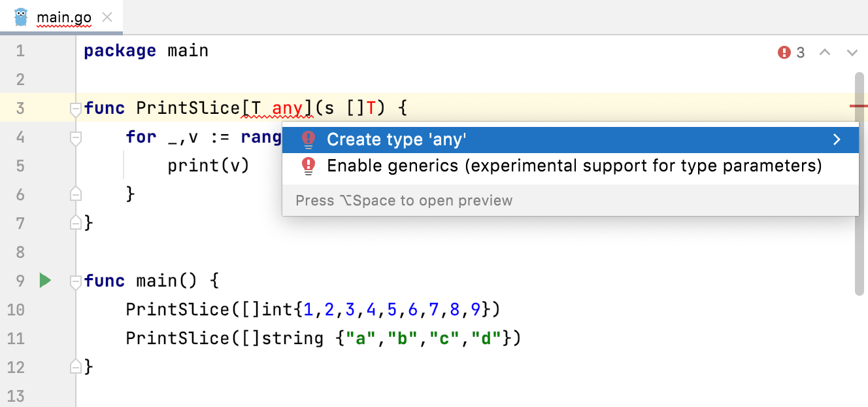Image resolution: width=868 pixels, height=407 pixels.
Task: Click the editor vertical scrollbar thumb
Action: click(x=860, y=183)
